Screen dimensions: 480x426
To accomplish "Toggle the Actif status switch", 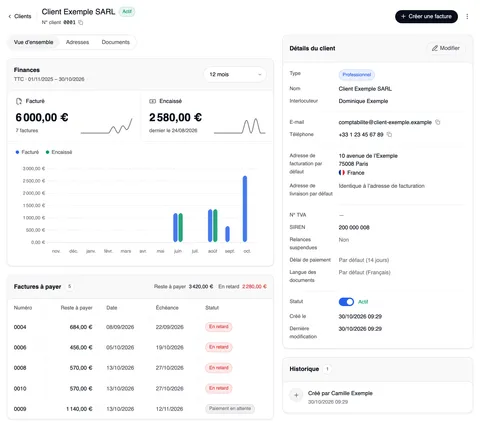I will [x=346, y=302].
